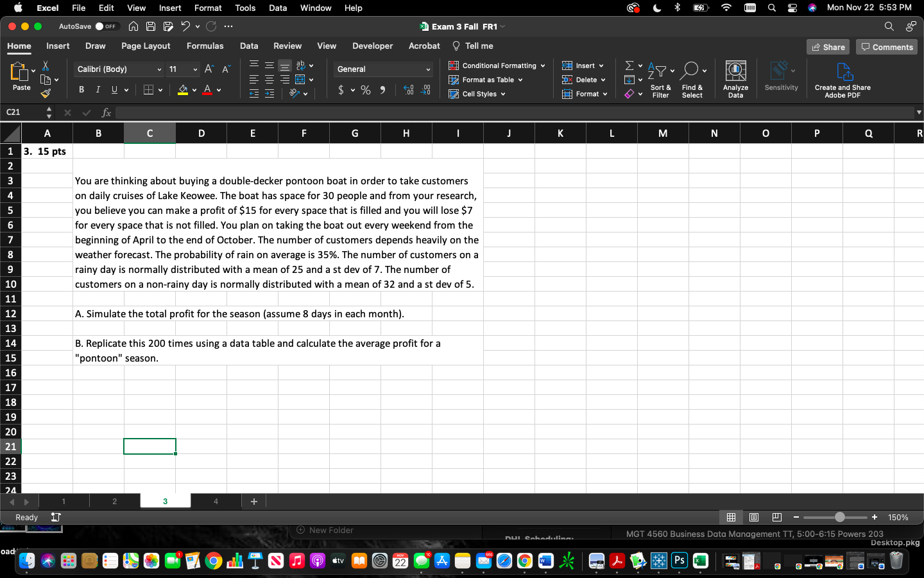Click the Share button

click(828, 46)
